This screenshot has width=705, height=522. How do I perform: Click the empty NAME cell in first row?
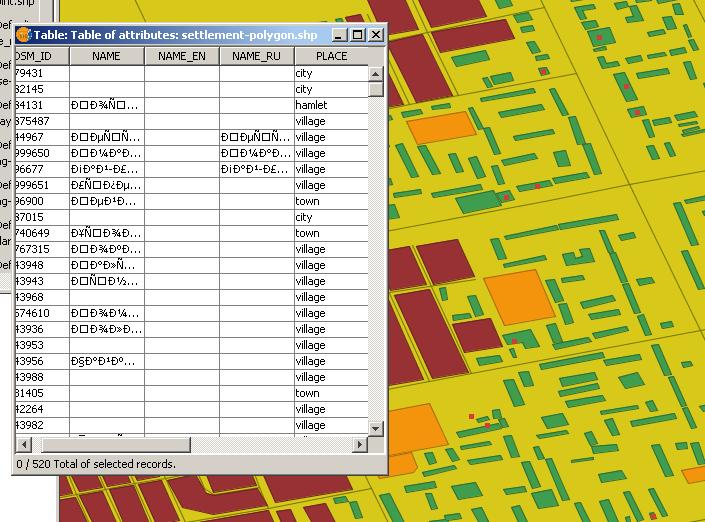click(106, 73)
